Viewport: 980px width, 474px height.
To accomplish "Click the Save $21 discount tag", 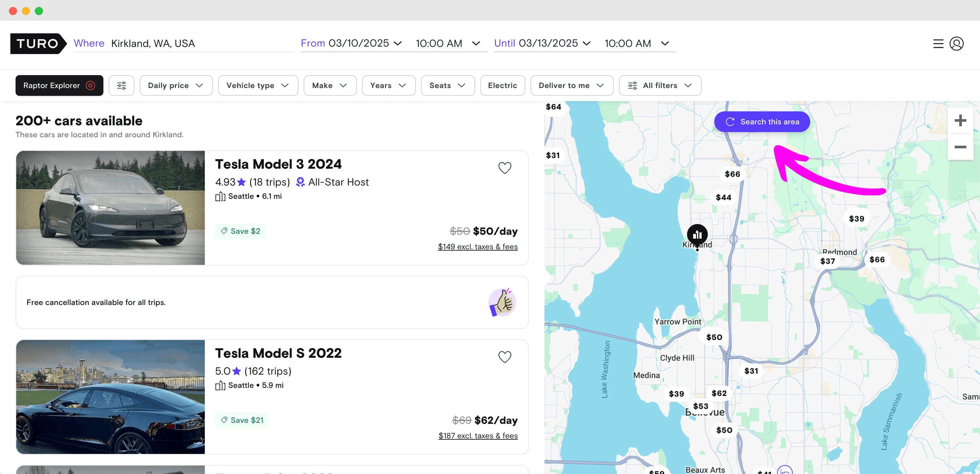I will [x=242, y=420].
